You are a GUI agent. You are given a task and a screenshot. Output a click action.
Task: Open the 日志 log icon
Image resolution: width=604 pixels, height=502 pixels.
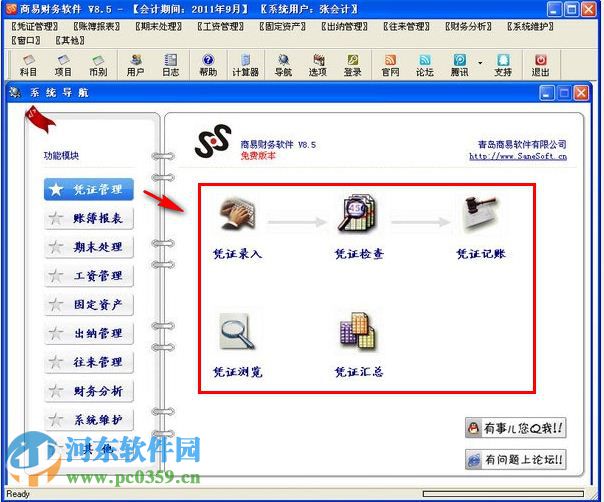tap(170, 65)
